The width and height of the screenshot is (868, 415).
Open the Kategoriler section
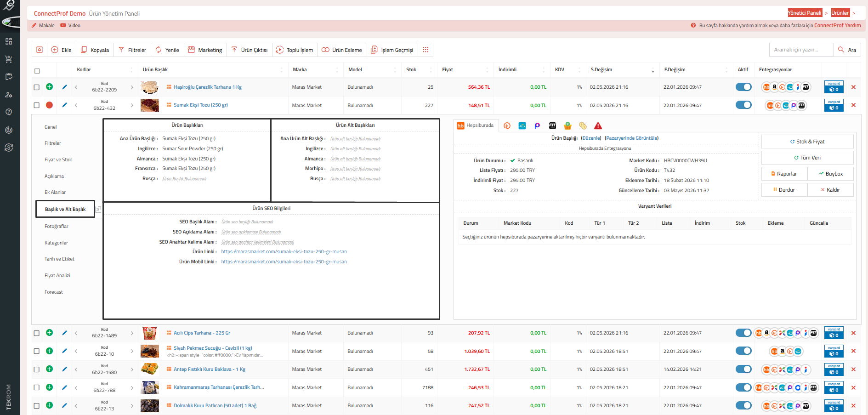56,243
